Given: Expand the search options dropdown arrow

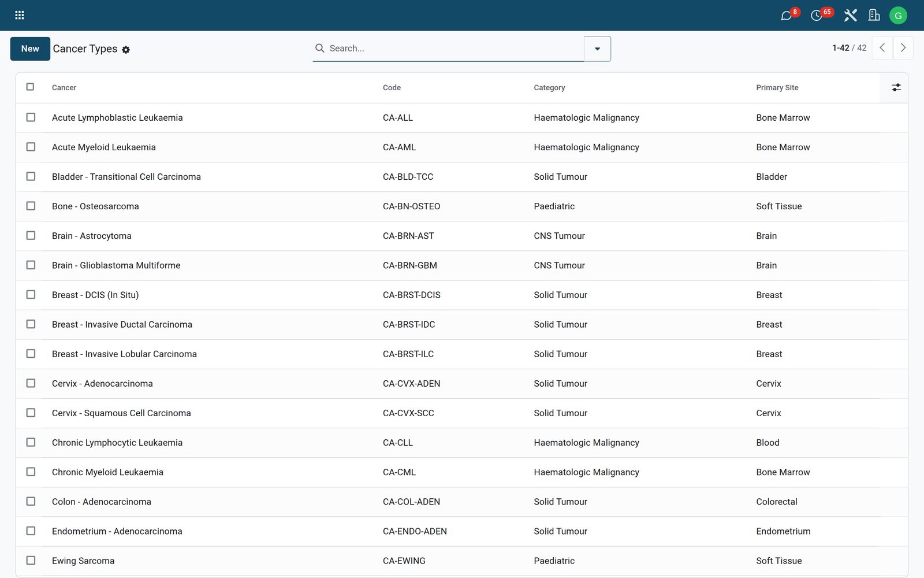Looking at the screenshot, I should (597, 49).
